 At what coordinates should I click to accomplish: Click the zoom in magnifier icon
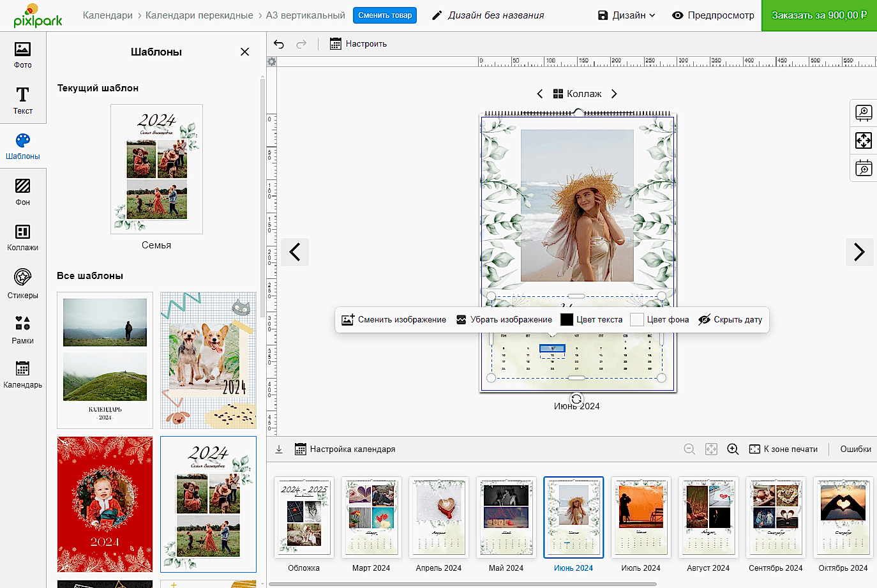point(733,449)
